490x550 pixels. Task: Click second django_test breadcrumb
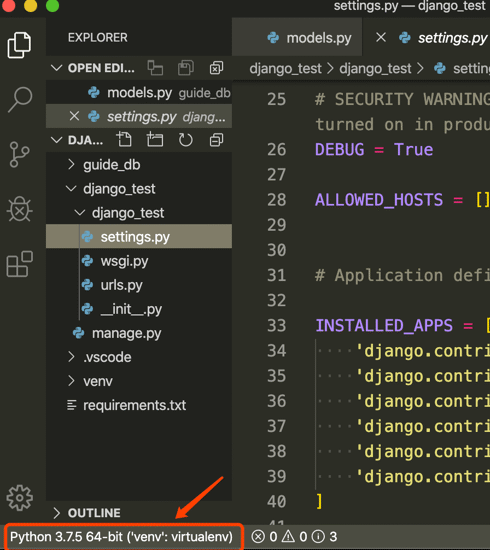(x=375, y=68)
